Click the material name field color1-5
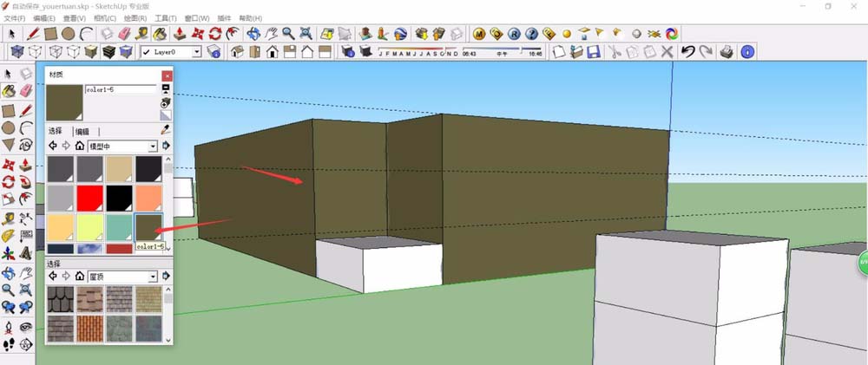This screenshot has height=365, width=868. 121,88
